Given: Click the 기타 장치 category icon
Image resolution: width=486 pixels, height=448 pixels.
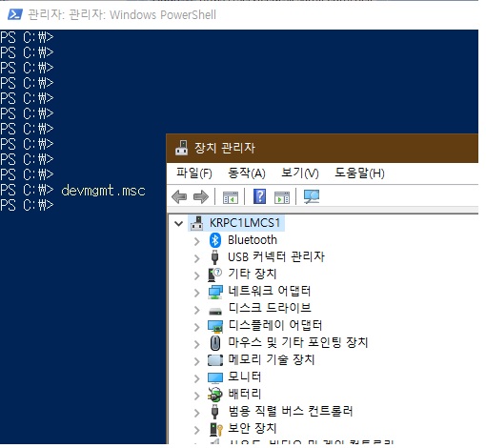Looking at the screenshot, I should [214, 275].
